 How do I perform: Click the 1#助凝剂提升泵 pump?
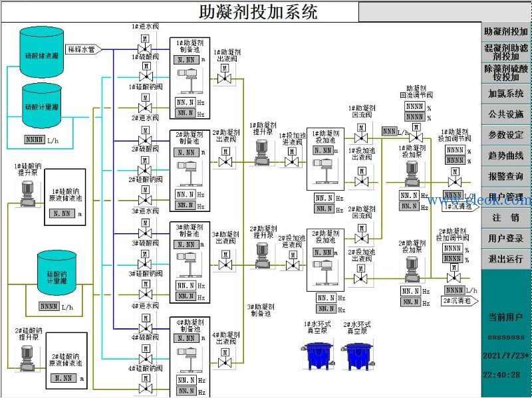(x=262, y=153)
